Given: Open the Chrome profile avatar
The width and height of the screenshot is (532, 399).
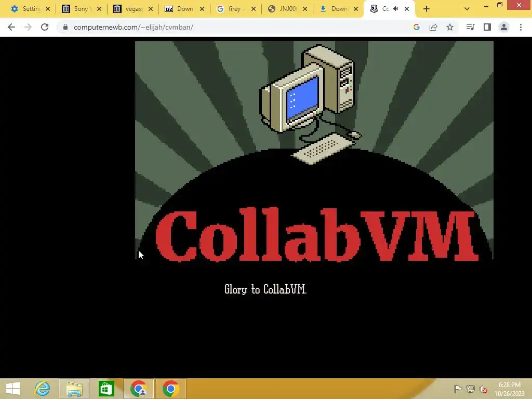Looking at the screenshot, I should [504, 27].
